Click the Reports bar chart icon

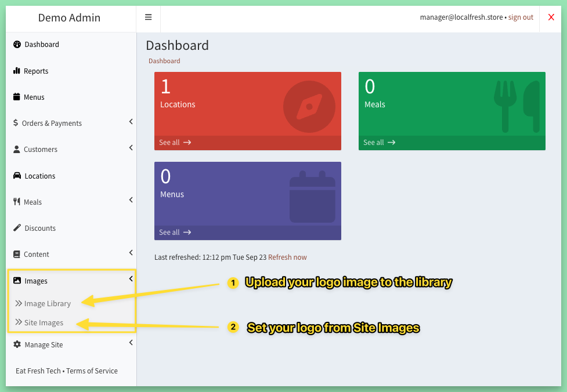tap(17, 70)
